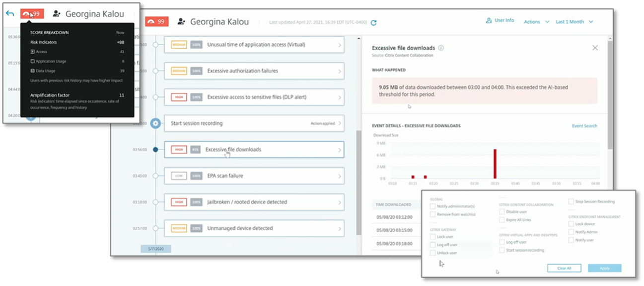
Task: Expand the Start session recording action chevron
Action: coord(340,123)
